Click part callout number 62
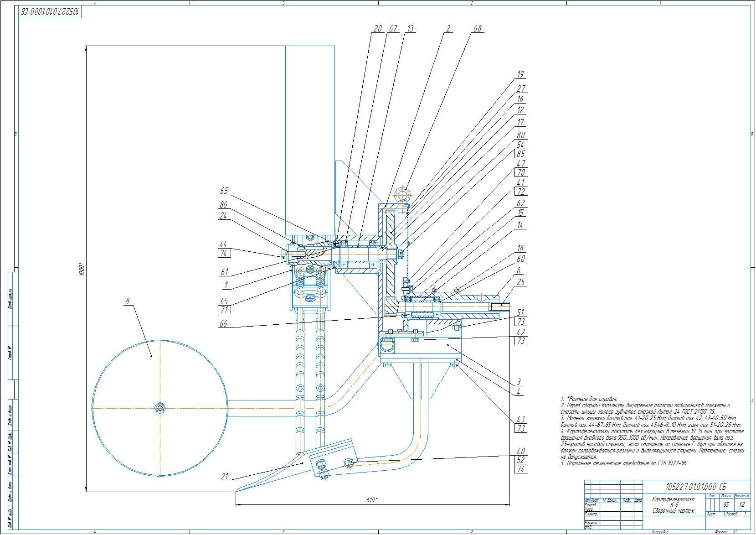The height and width of the screenshot is (535, 756). coord(520,203)
